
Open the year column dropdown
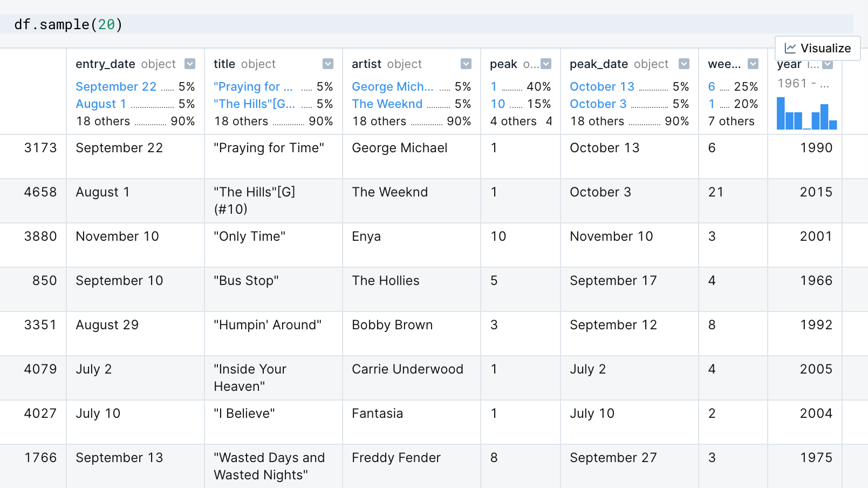827,63
